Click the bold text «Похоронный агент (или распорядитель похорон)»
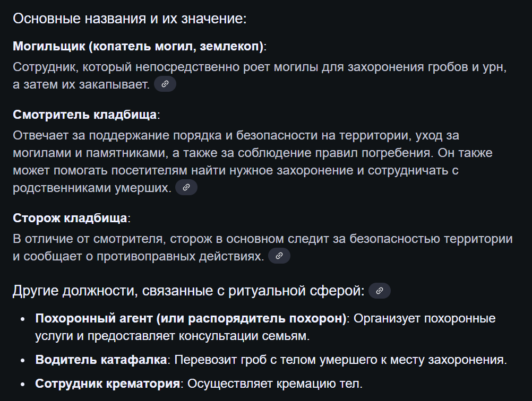 191,319
